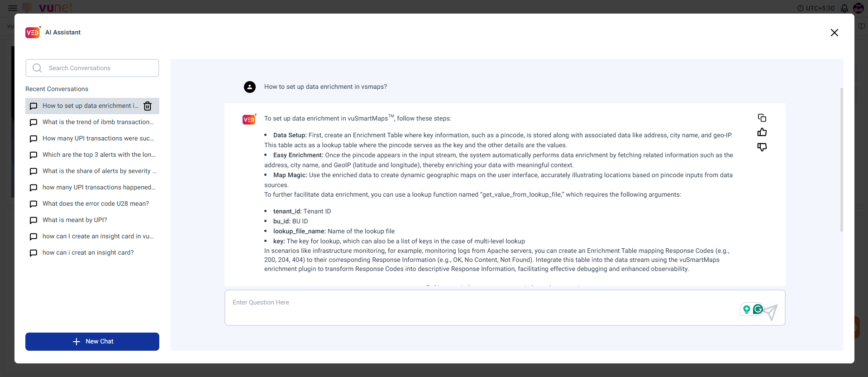Start a New Chat
This screenshot has height=377, width=868.
(x=92, y=342)
